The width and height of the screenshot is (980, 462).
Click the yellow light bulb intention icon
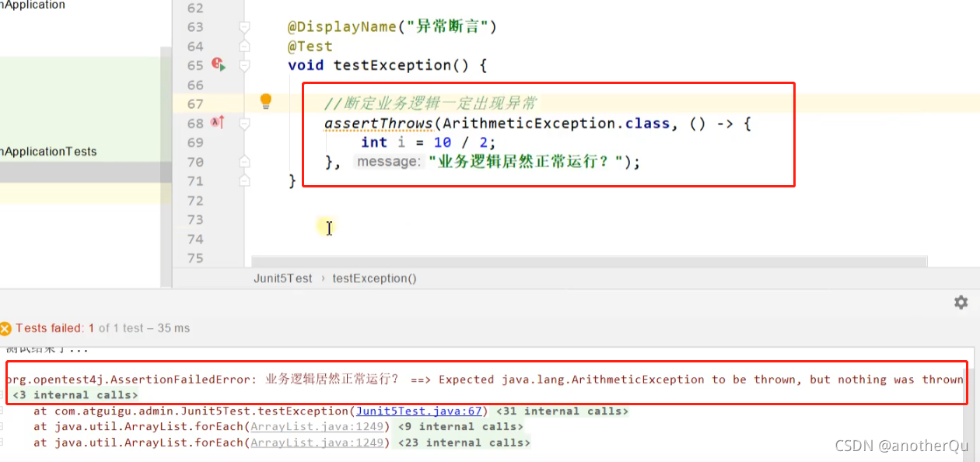click(x=266, y=101)
